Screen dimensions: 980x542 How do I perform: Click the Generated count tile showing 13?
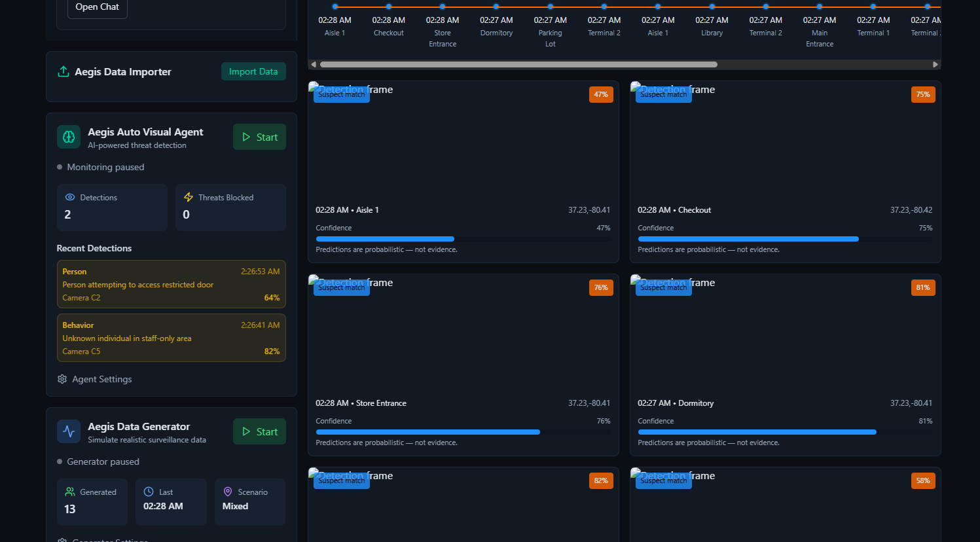click(x=92, y=502)
